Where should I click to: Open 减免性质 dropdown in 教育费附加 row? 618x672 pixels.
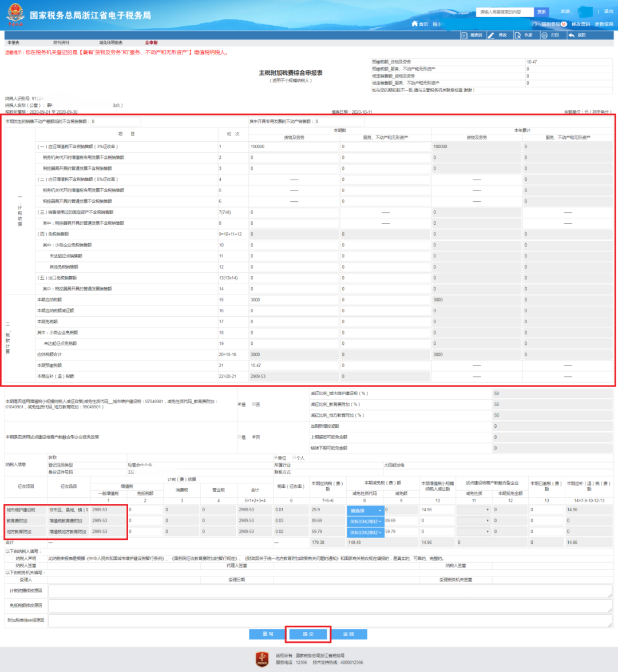(x=473, y=520)
